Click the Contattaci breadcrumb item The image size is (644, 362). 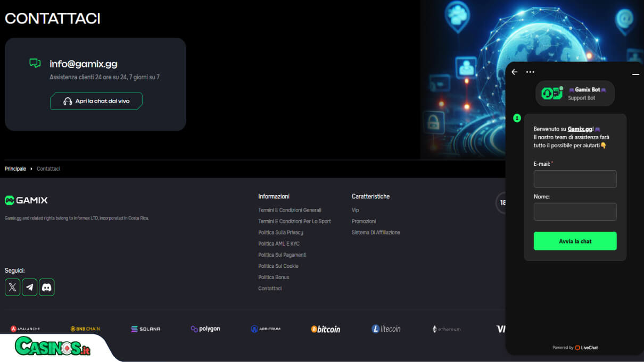tap(48, 169)
